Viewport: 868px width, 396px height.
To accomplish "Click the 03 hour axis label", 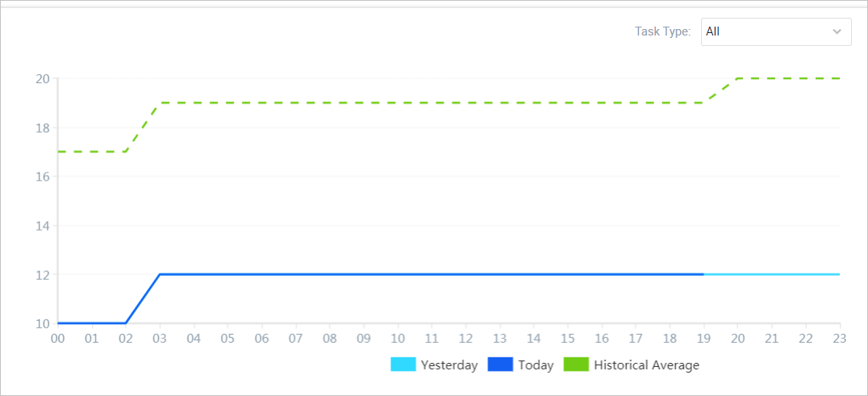I will tap(160, 339).
